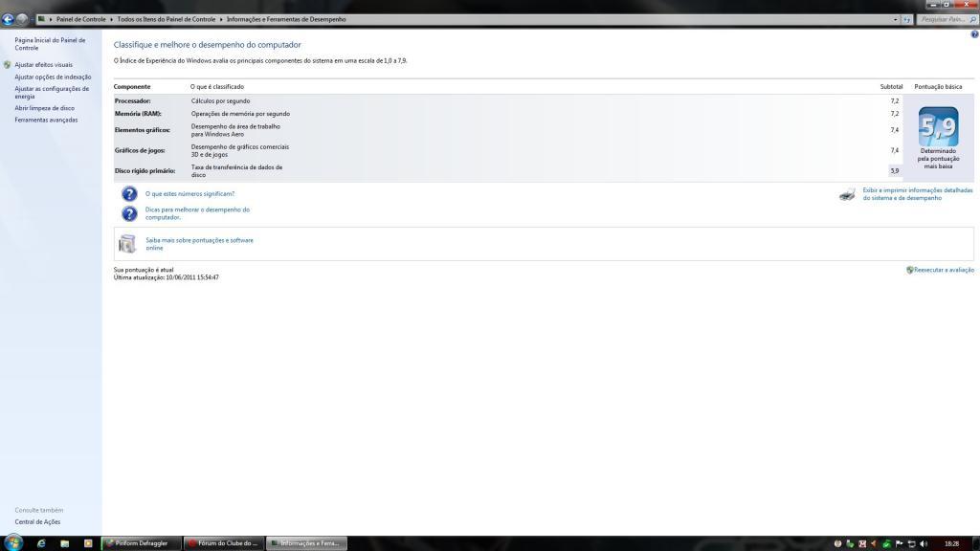Open help via the blue question icon at top right
980x551 pixels.
[974, 34]
